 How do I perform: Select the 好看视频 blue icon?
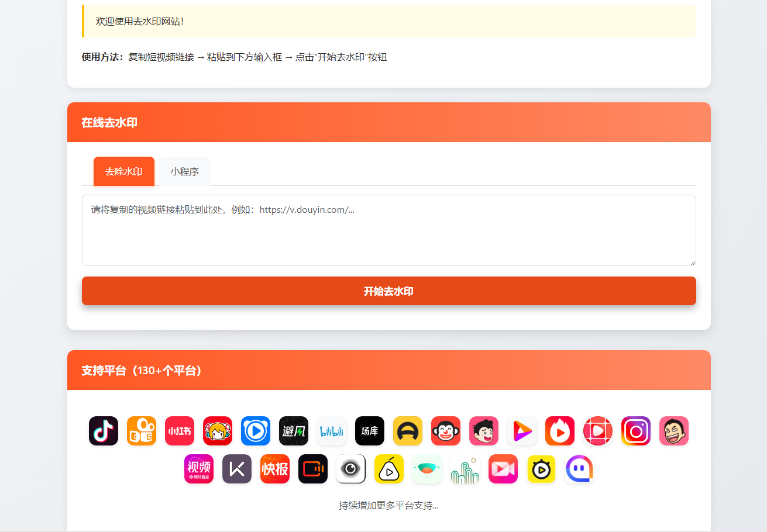[256, 431]
